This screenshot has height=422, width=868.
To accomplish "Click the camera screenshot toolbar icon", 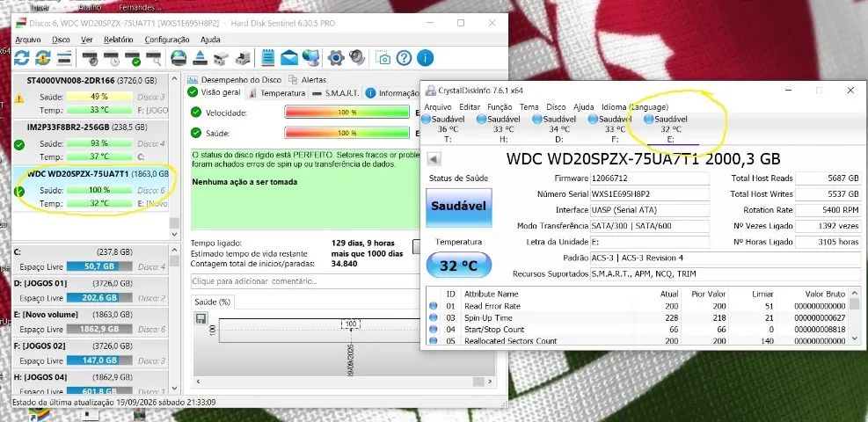I will point(383,57).
